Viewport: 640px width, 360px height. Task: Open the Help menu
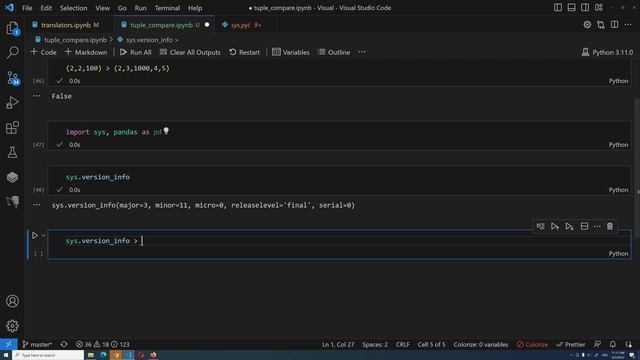pyautogui.click(x=195, y=8)
